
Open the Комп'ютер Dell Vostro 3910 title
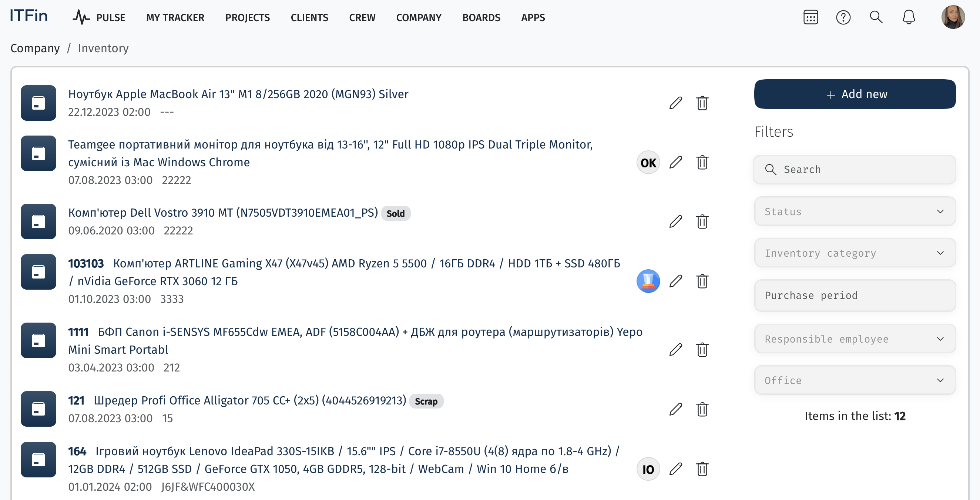223,213
